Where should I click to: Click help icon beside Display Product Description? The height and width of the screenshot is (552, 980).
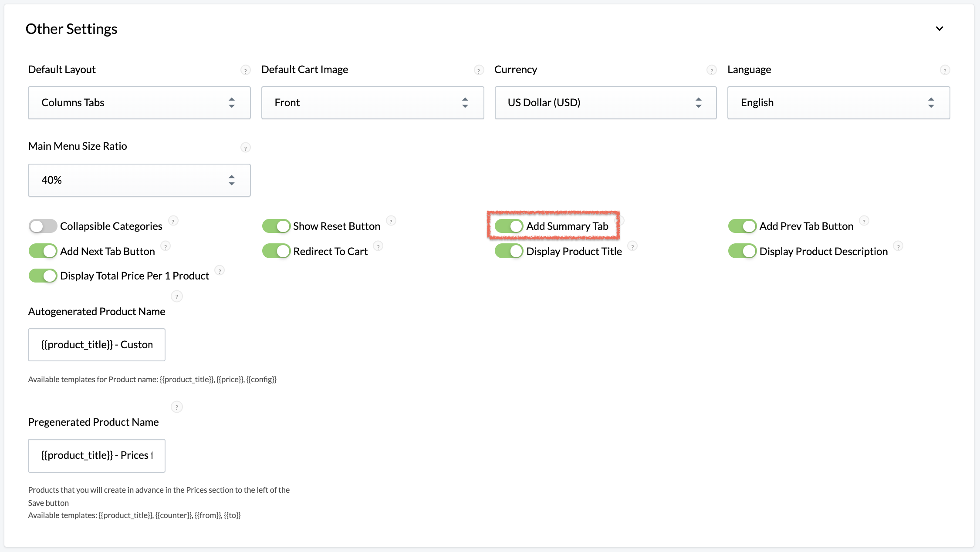pyautogui.click(x=899, y=246)
